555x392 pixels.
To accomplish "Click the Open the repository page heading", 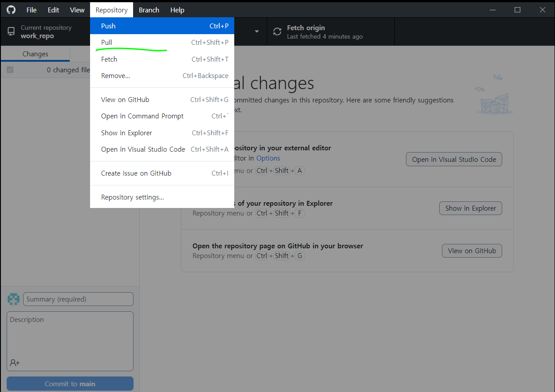I will [x=278, y=246].
